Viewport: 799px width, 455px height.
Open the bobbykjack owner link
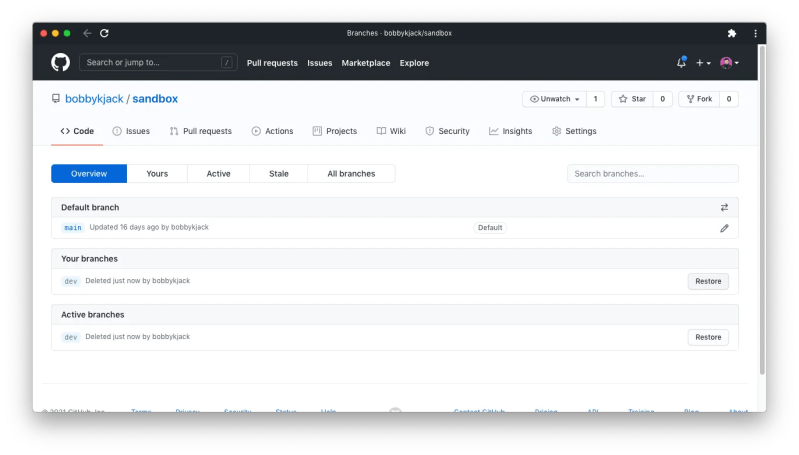click(94, 98)
